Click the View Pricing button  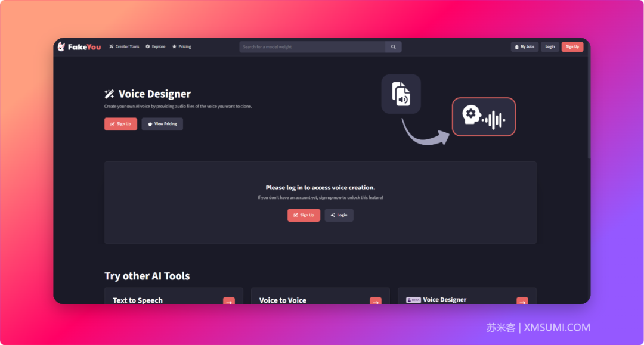(x=162, y=124)
